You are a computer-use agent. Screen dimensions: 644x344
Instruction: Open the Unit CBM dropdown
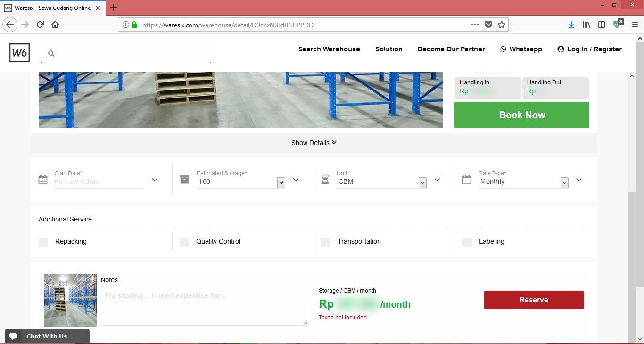point(422,182)
